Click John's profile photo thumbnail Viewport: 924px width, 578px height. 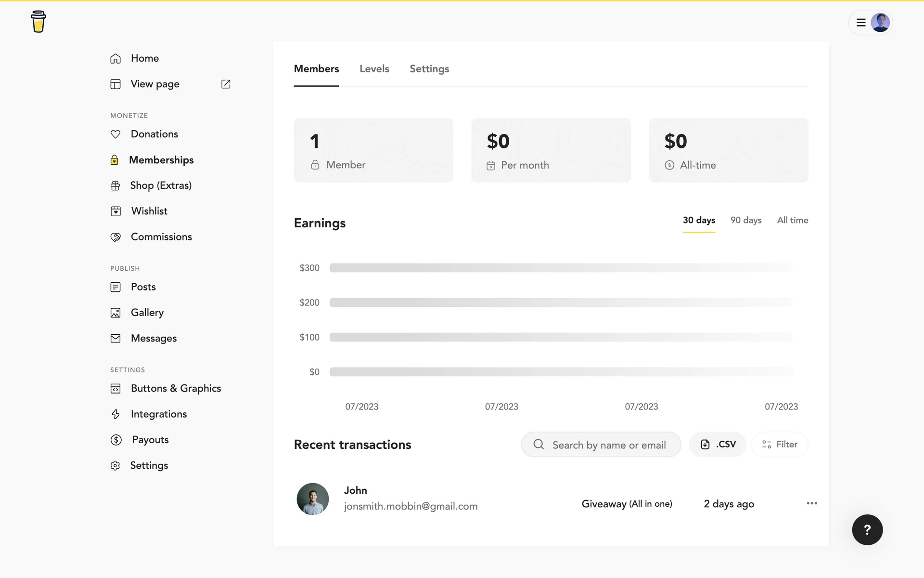point(313,499)
